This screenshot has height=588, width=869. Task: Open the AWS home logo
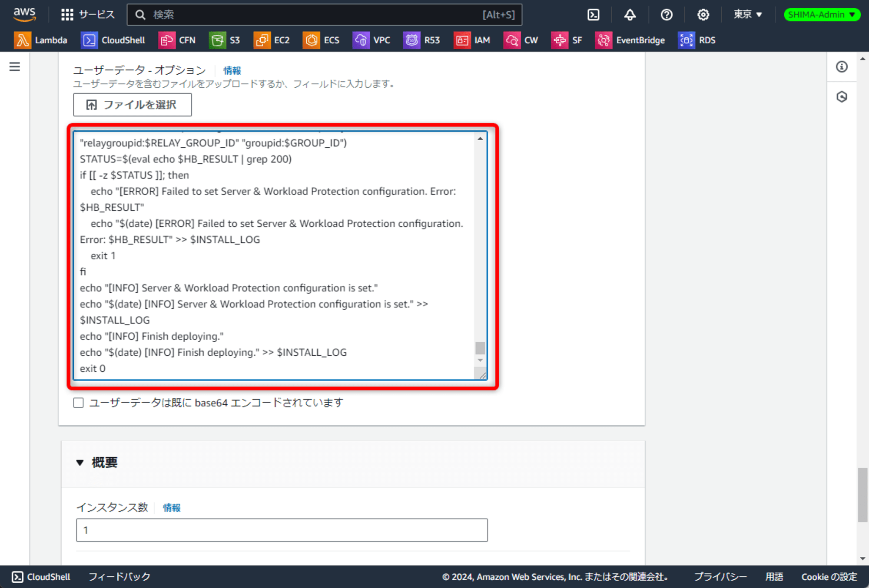24,14
